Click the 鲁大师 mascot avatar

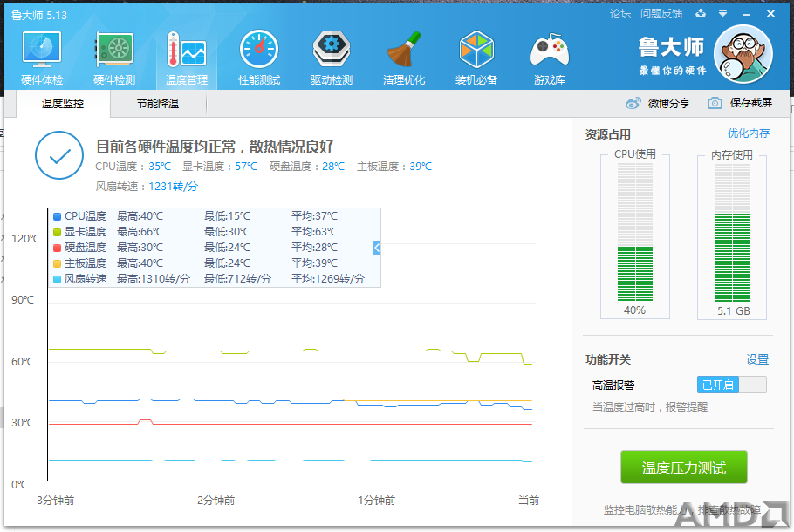coord(743,54)
